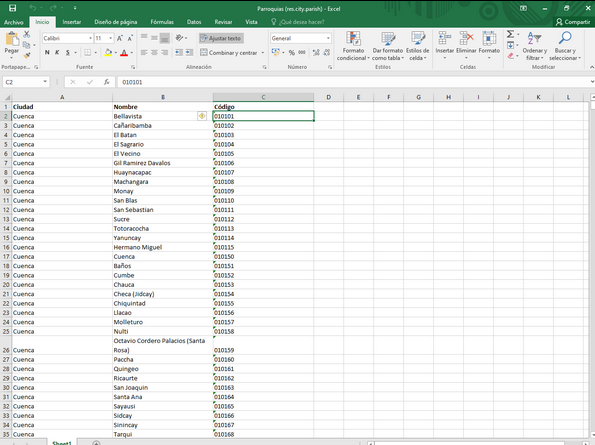
Task: Open the Formato cells icon
Action: pyautogui.click(x=489, y=38)
